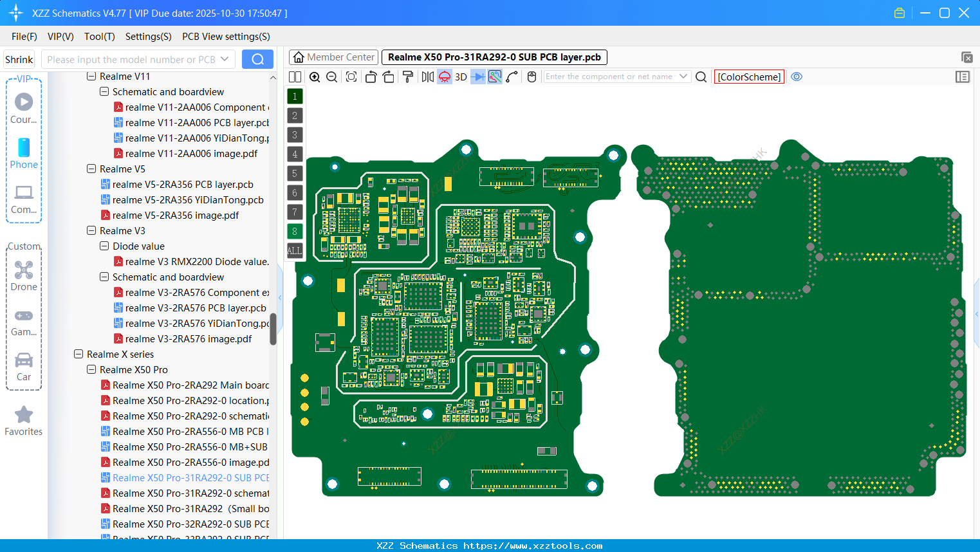Open the Tool menu

pyautogui.click(x=99, y=37)
